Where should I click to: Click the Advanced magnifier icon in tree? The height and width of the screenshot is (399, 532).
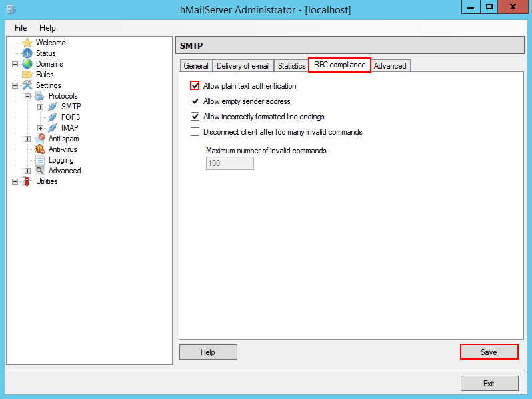pos(40,171)
